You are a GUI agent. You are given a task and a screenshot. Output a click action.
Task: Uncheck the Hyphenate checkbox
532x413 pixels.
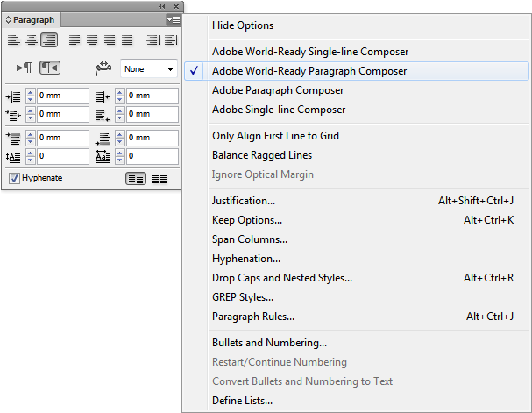pos(14,178)
